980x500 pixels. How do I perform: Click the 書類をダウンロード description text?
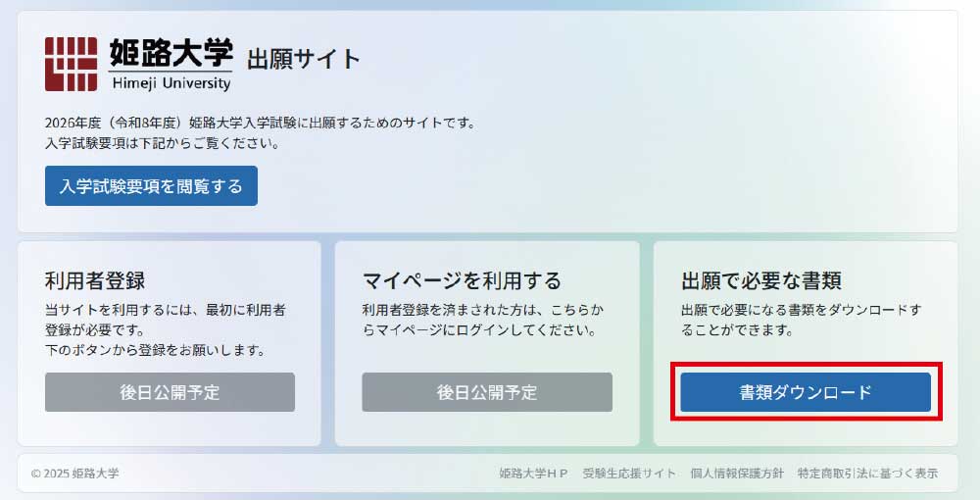tap(802, 320)
